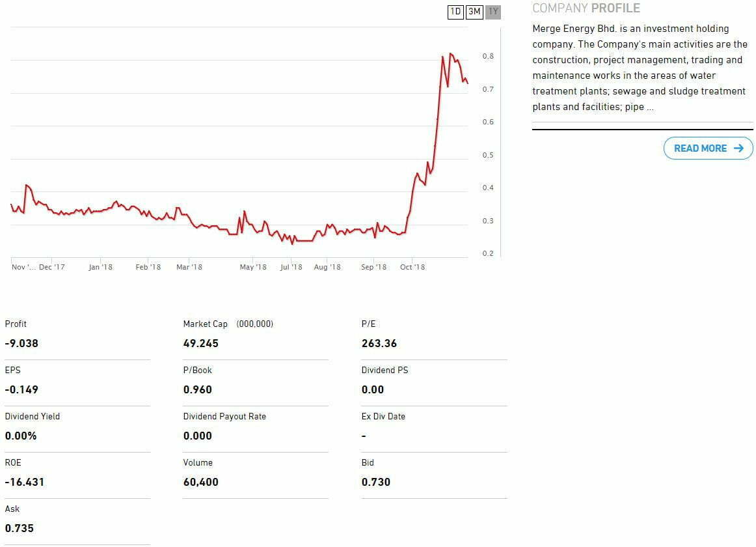Click the Ask price 0.735
The width and height of the screenshot is (756, 547).
tap(19, 528)
